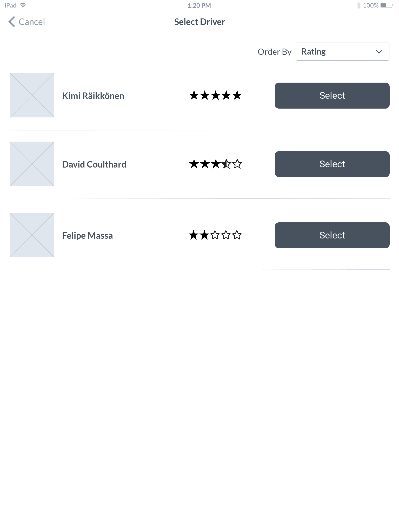Tap the Bluetooth status icon

[359, 5]
